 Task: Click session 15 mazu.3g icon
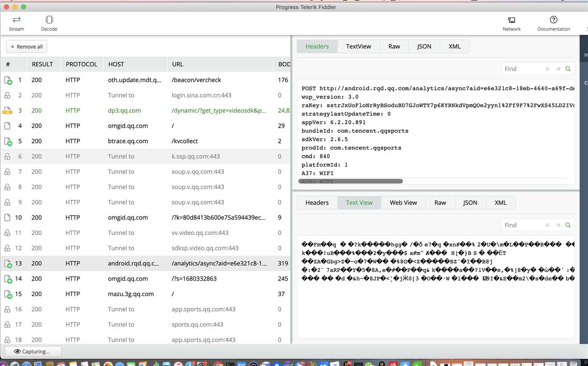[x=8, y=294]
